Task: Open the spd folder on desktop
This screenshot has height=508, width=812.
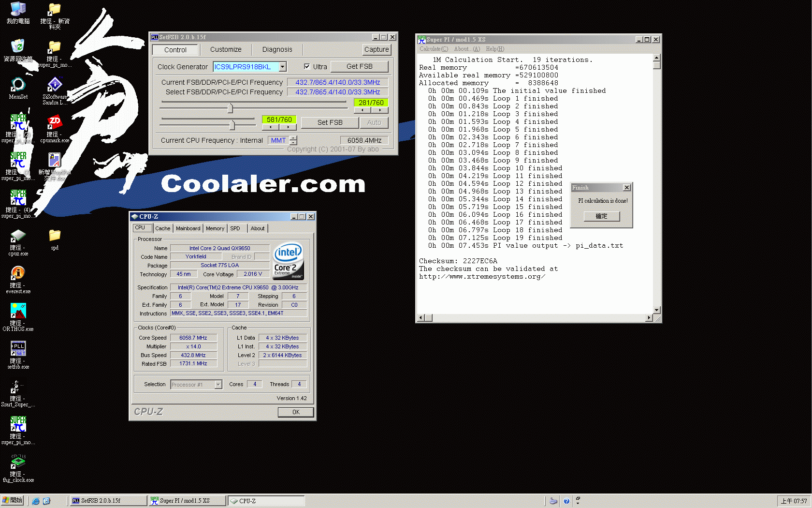Action: [x=55, y=239]
